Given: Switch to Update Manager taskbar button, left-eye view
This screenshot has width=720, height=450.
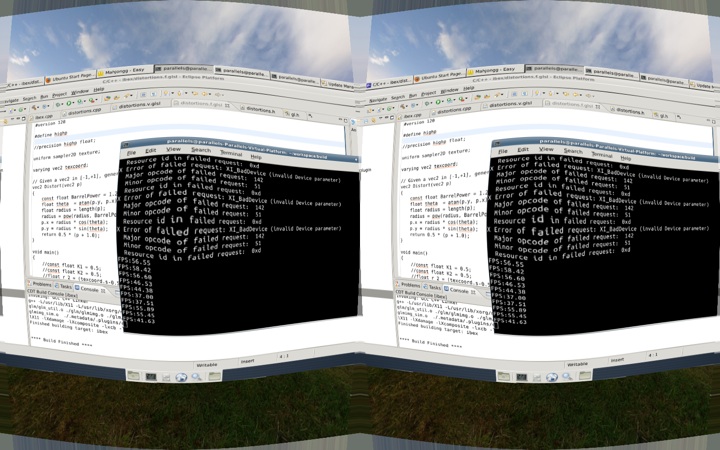Looking at the screenshot, I should (340, 85).
